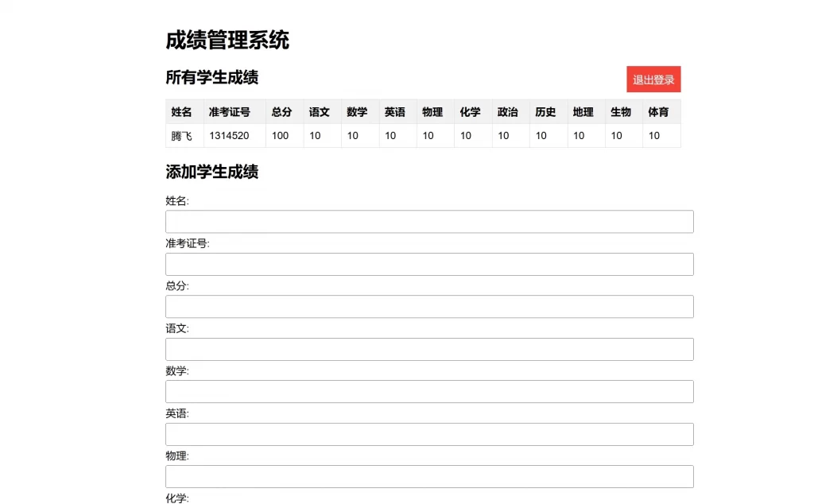Screen dimensions: 814x504
Task: Click the 总分 input field
Action: click(x=428, y=306)
